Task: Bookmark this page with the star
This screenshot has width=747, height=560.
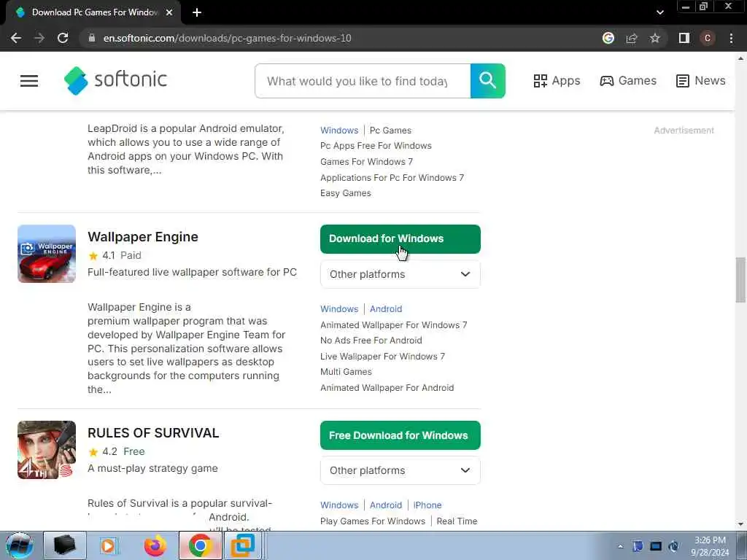Action: pyautogui.click(x=655, y=38)
